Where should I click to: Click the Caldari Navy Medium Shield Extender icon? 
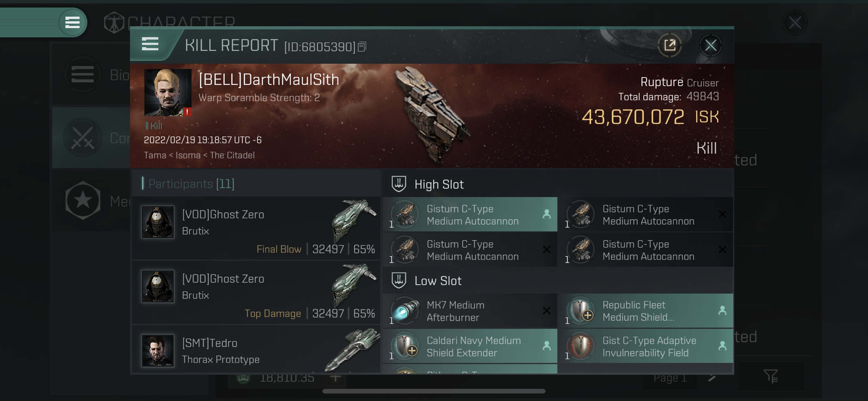pyautogui.click(x=406, y=346)
